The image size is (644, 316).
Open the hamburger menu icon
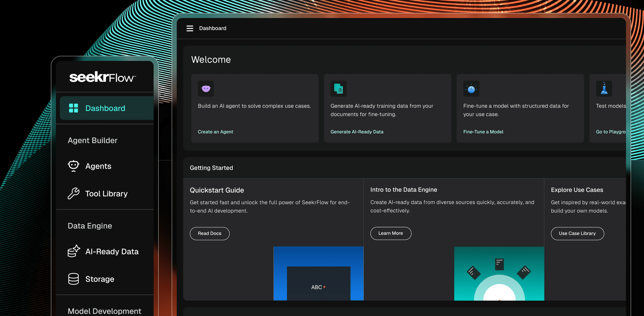click(190, 28)
